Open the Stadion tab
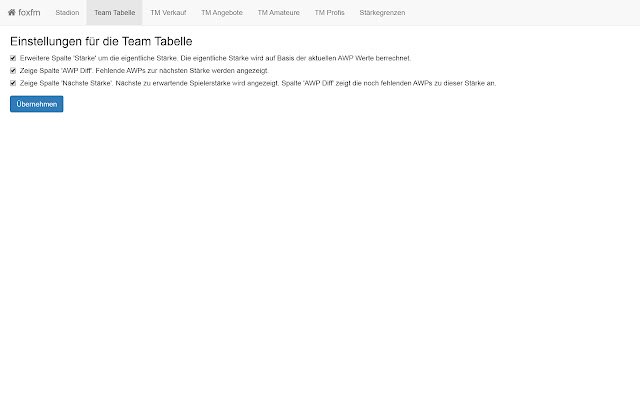 (67, 13)
